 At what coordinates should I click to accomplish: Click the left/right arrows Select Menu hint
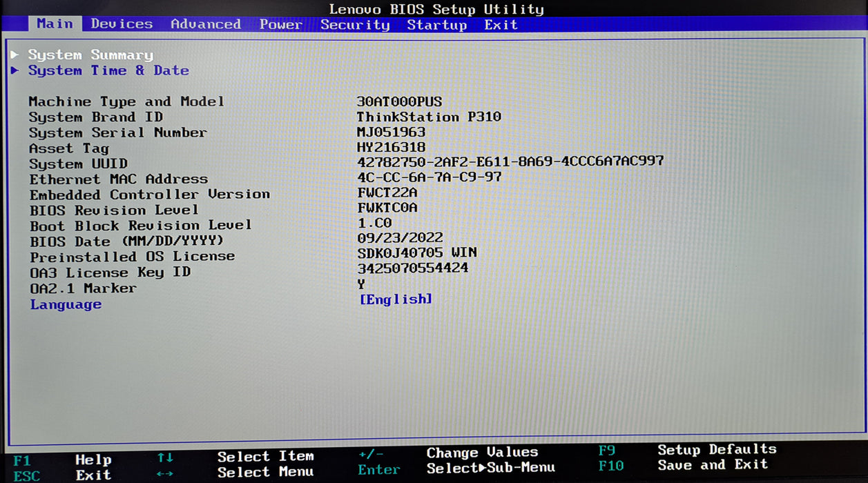(x=235, y=473)
